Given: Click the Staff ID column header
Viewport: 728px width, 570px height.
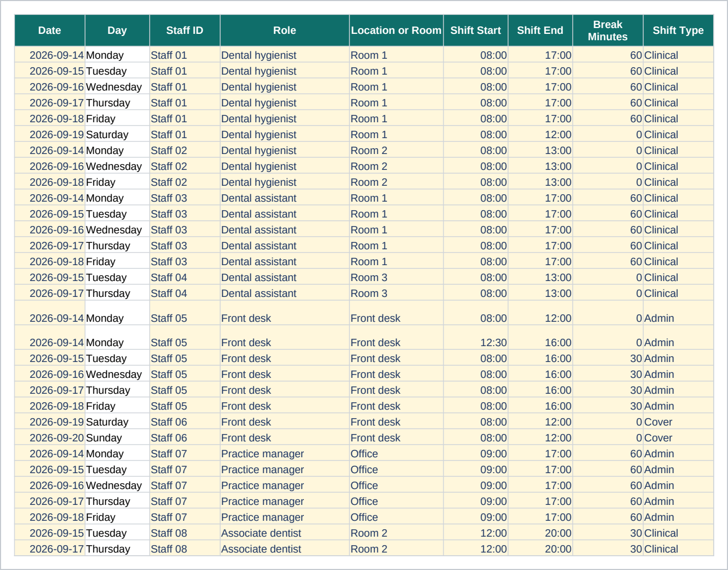Looking at the screenshot, I should (185, 31).
